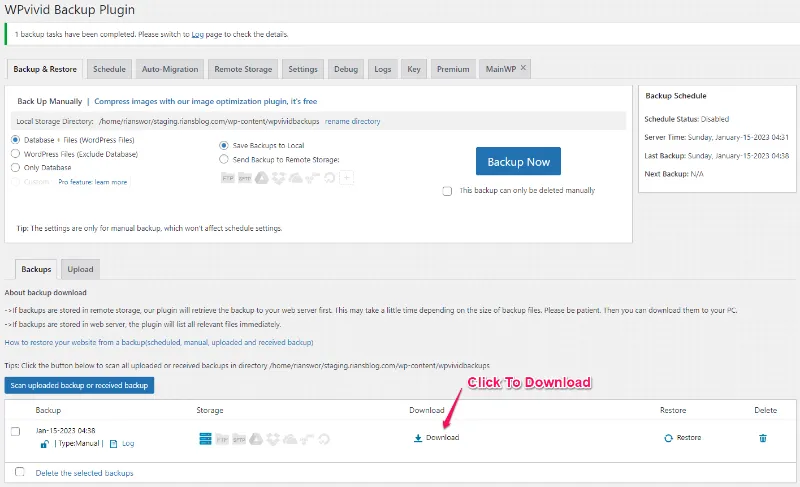Open the Debug tab

pyautogui.click(x=346, y=69)
